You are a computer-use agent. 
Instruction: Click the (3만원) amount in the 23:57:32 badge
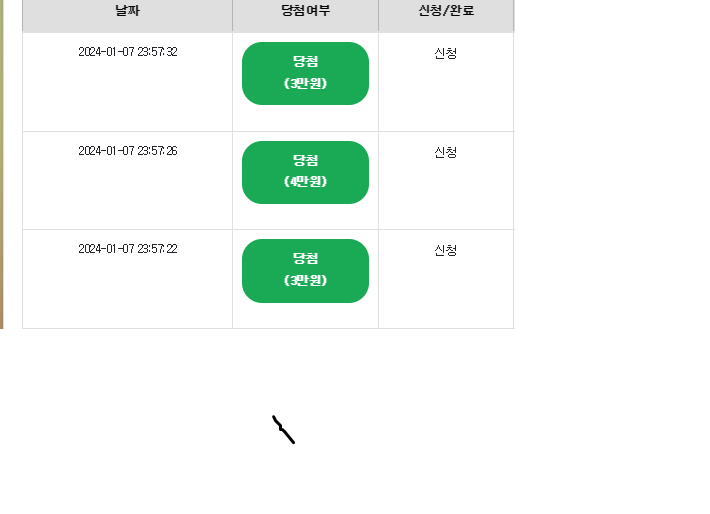[305, 83]
